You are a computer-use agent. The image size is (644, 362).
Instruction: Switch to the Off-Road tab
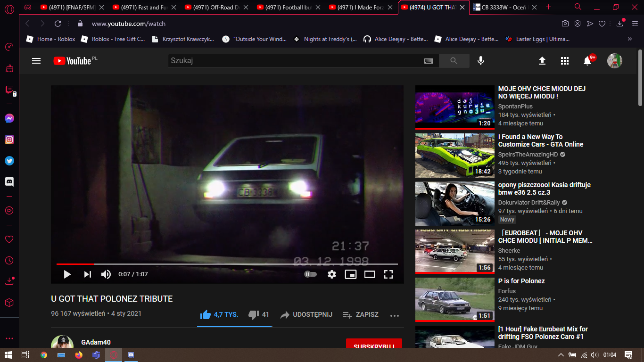point(215,7)
